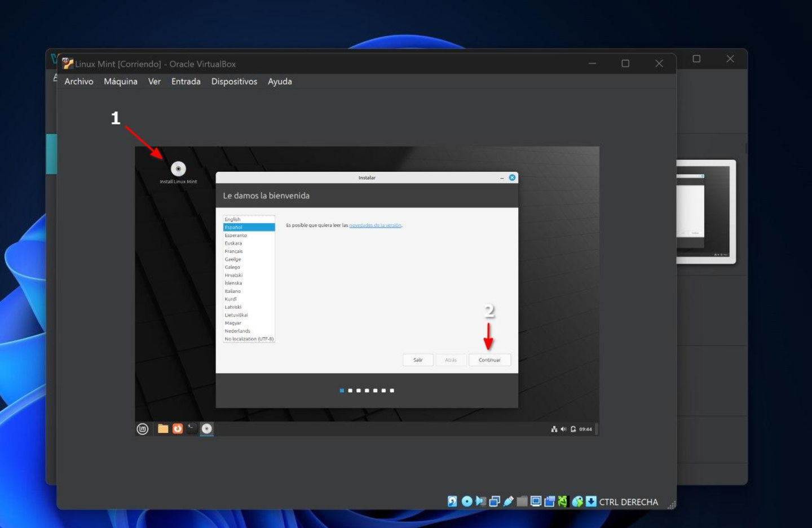Click the hard disk indicator in VirtualBox status bar

click(x=452, y=502)
